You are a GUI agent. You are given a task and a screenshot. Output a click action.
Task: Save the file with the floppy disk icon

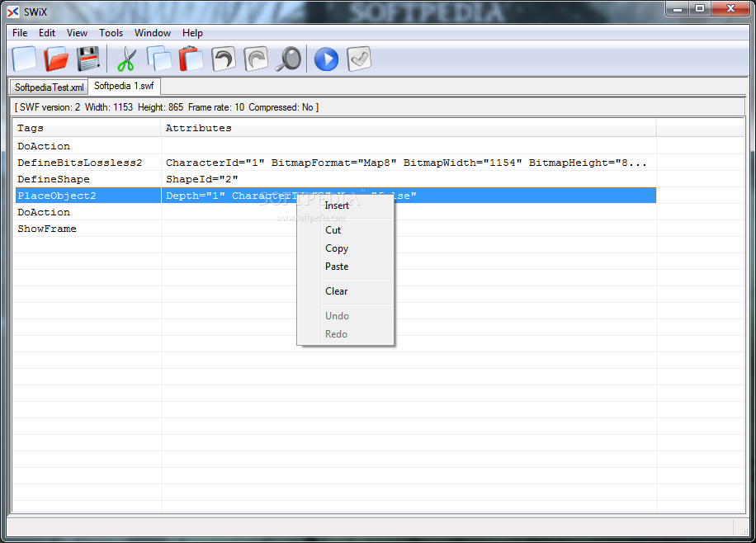point(87,59)
